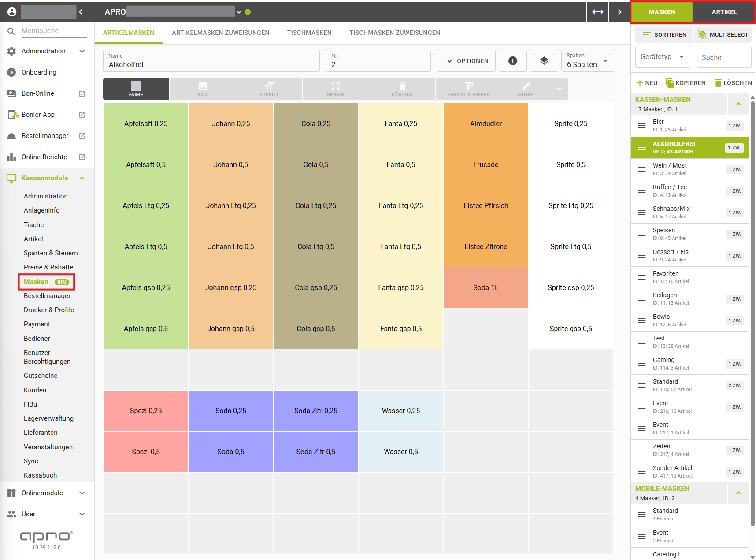Collapse the Kassen-Masken section
The width and height of the screenshot is (756, 560).
pyautogui.click(x=738, y=104)
